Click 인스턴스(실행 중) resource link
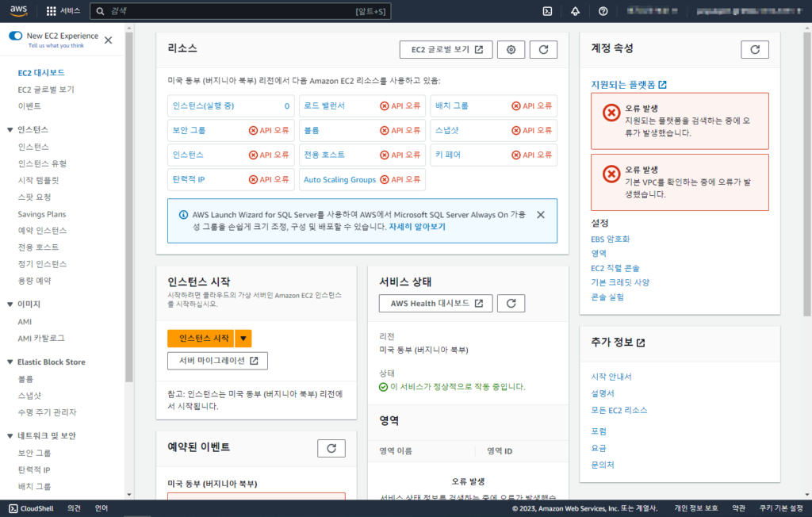 pos(203,105)
